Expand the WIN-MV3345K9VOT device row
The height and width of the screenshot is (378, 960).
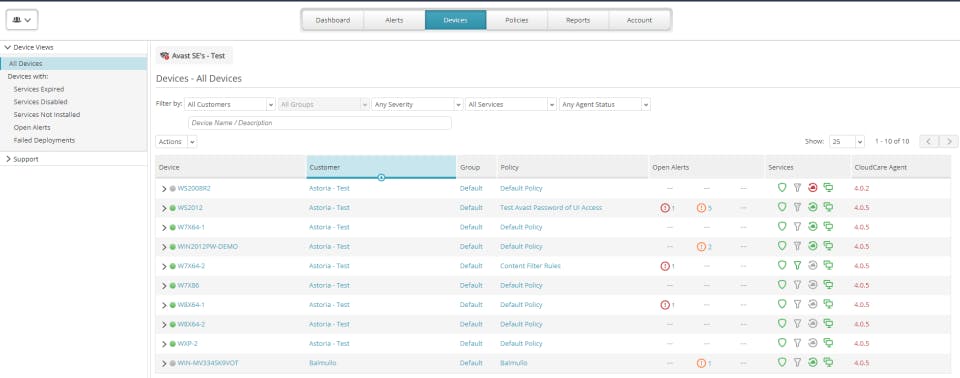[x=164, y=363]
